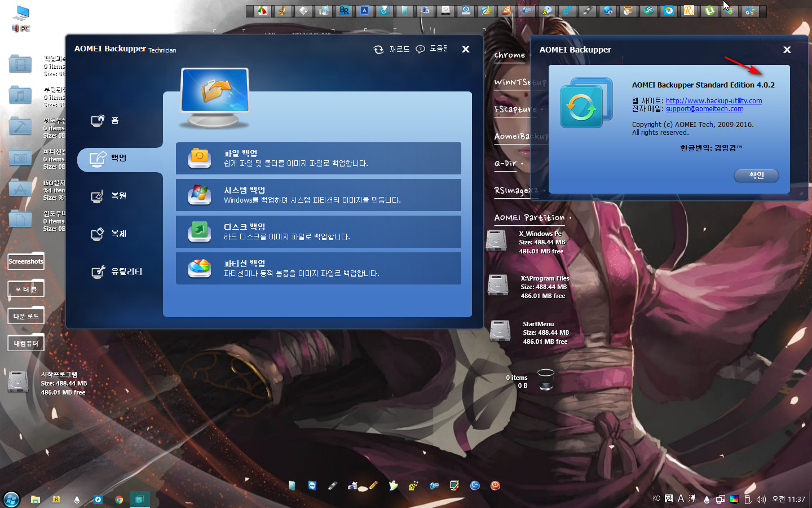Image resolution: width=812 pixels, height=508 pixels.
Task: Open Chrome from the taskbar
Action: (118, 500)
